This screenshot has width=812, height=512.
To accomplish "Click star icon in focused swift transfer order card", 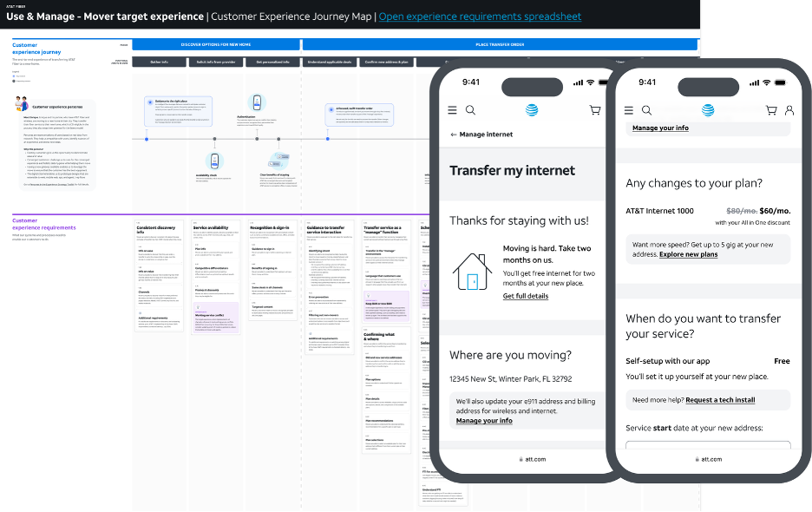I will (x=331, y=110).
